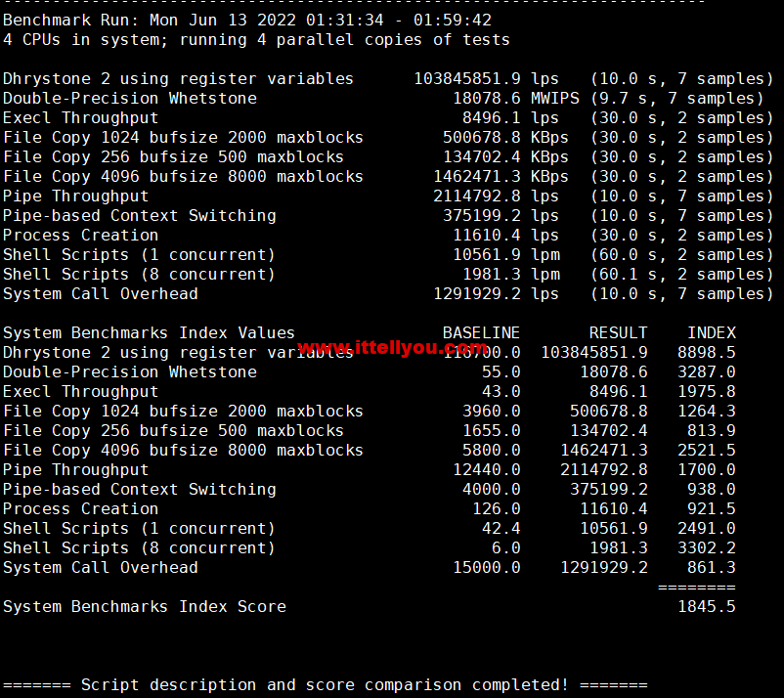
Task: Click the BASELINE column header
Action: [481, 333]
